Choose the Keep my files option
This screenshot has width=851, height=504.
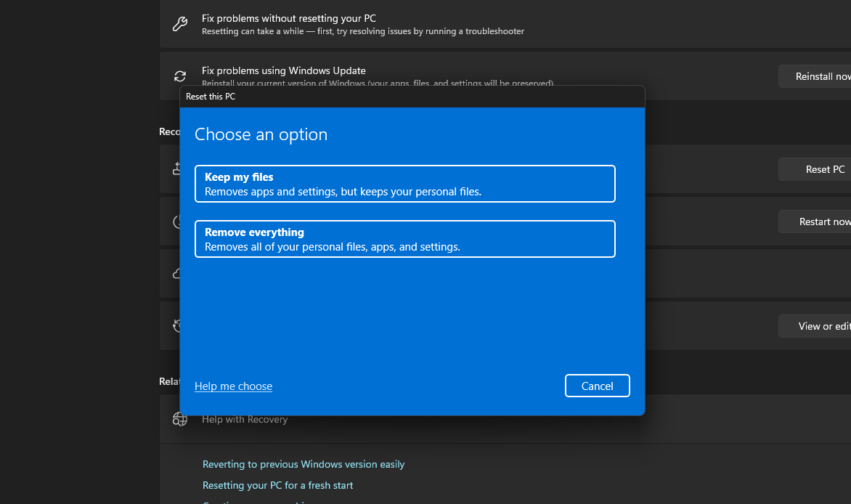point(405,184)
